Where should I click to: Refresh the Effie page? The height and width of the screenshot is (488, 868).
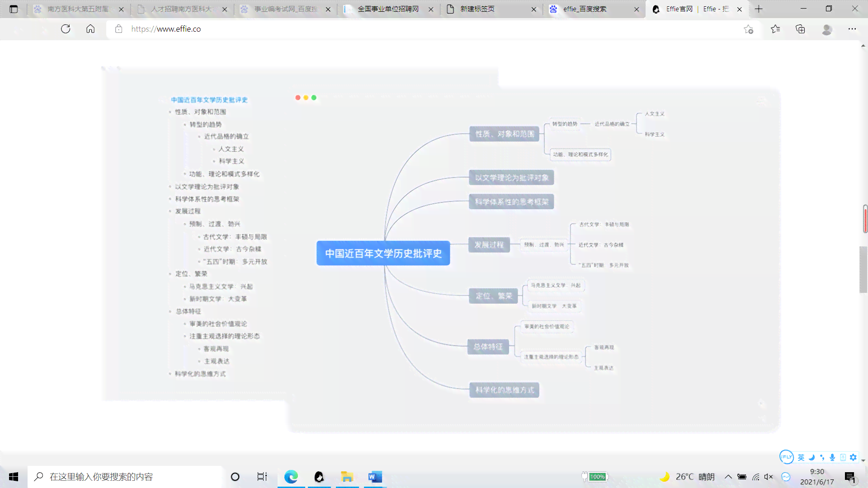click(66, 29)
